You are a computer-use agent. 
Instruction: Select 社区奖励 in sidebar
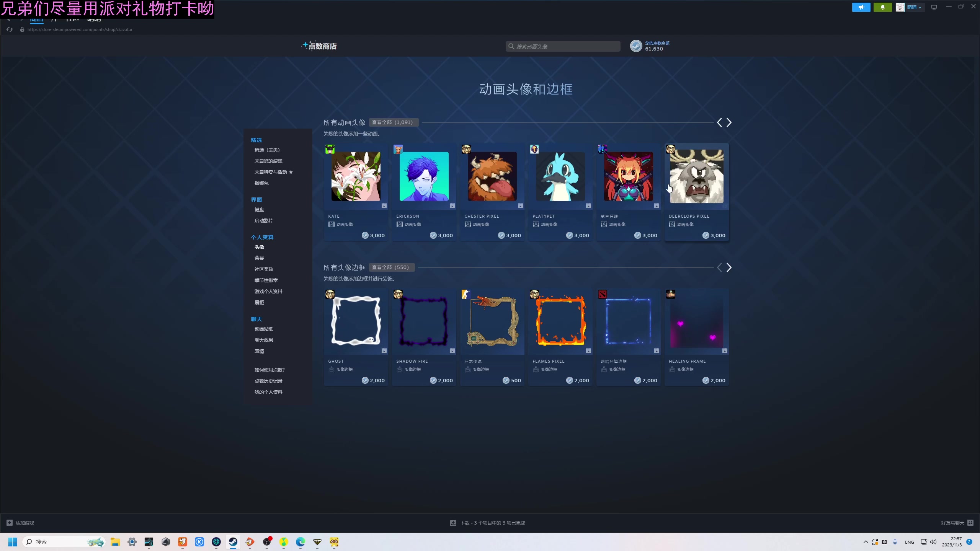264,269
